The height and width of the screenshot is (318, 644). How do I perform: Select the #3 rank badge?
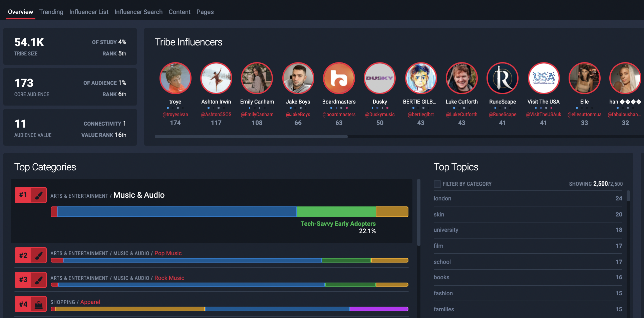click(23, 280)
